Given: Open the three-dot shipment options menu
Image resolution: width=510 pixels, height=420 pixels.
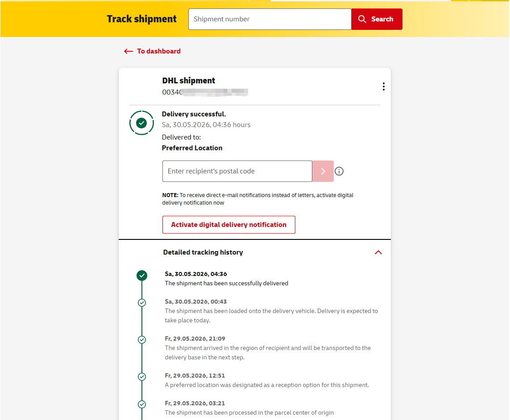Looking at the screenshot, I should click(x=384, y=86).
